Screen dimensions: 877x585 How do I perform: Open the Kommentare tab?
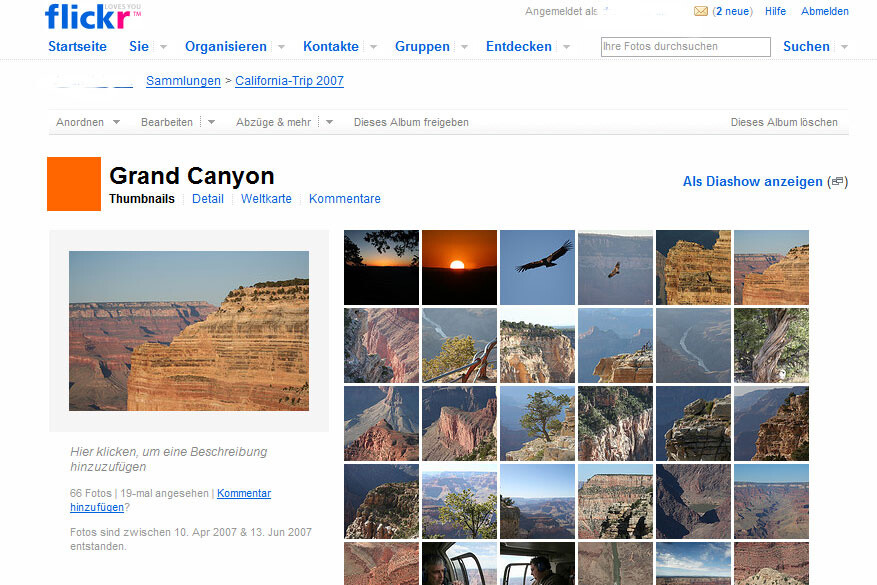344,199
